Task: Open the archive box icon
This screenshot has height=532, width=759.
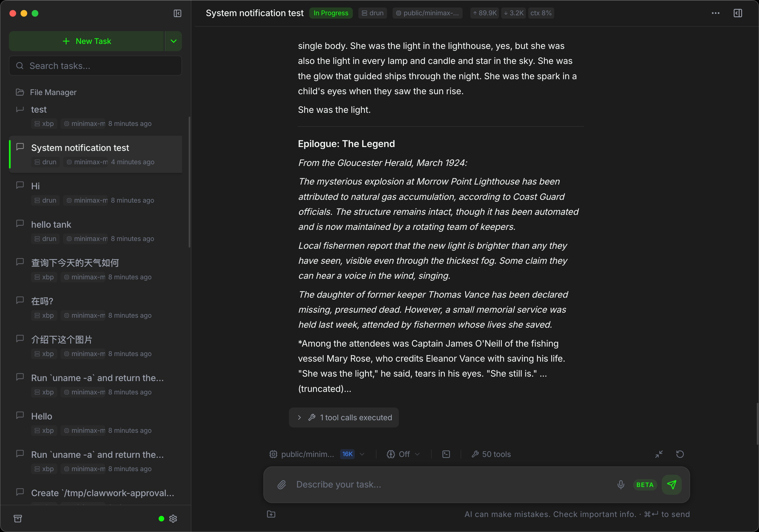Action: [18, 518]
